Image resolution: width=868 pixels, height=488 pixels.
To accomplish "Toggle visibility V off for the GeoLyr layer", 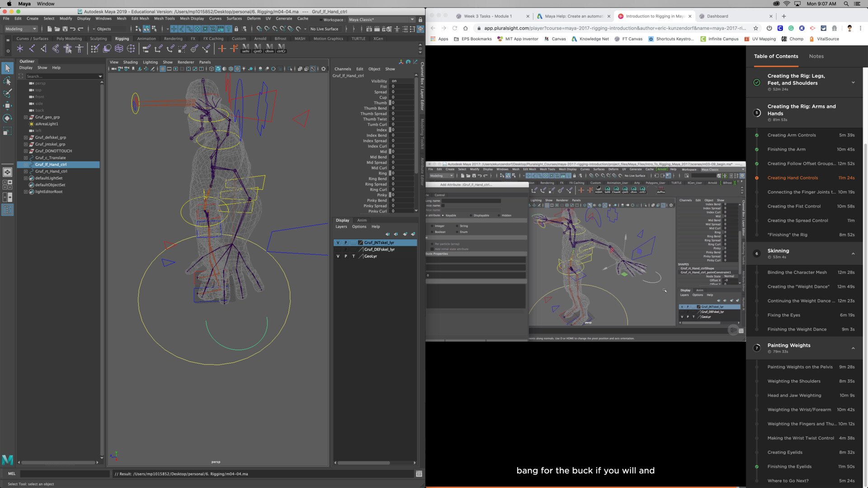I will click(x=338, y=256).
